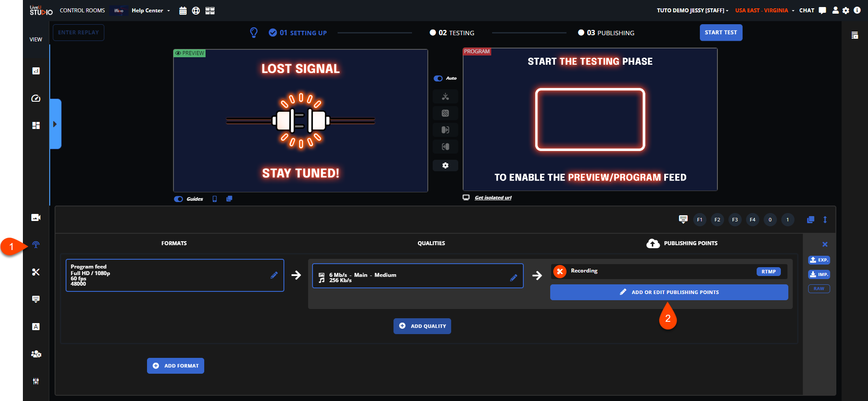This screenshot has width=868, height=401.
Task: Expand the blue left side panel arrow
Action: coord(55,124)
